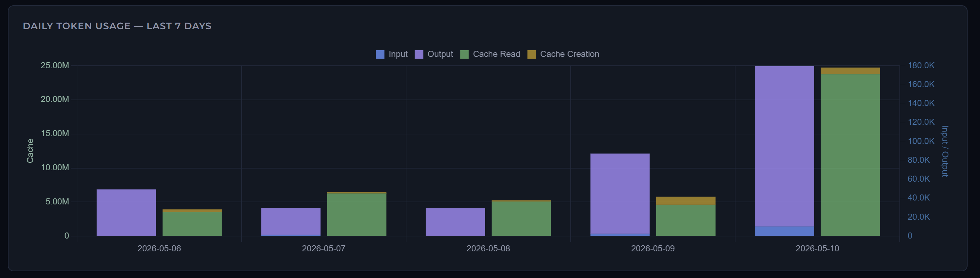Click the 2026-05-06 axis label
This screenshot has height=278, width=980.
point(159,248)
